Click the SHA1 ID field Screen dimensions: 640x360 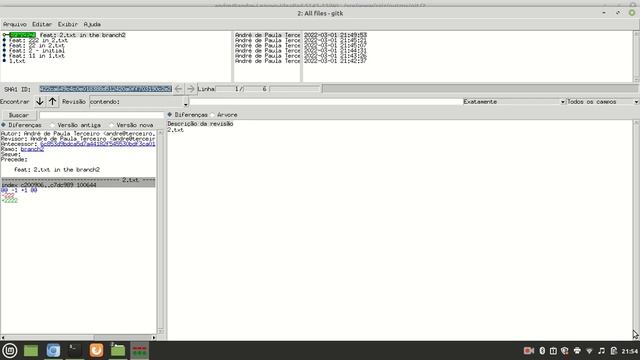pyautogui.click(x=106, y=89)
